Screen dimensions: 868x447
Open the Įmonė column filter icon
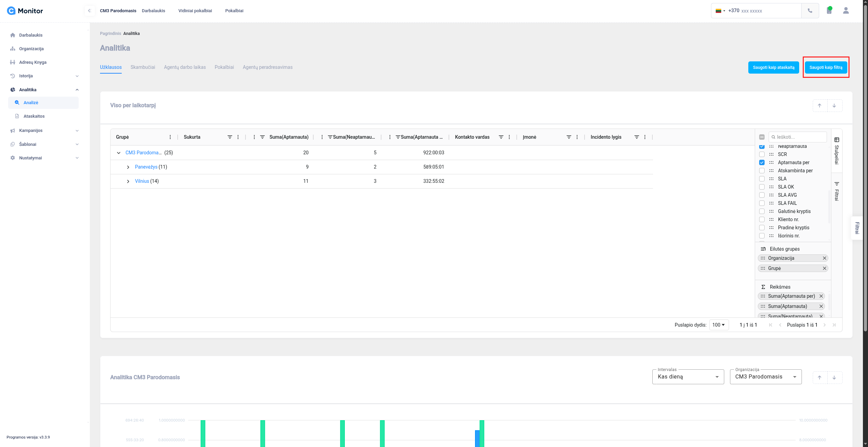[x=569, y=137]
